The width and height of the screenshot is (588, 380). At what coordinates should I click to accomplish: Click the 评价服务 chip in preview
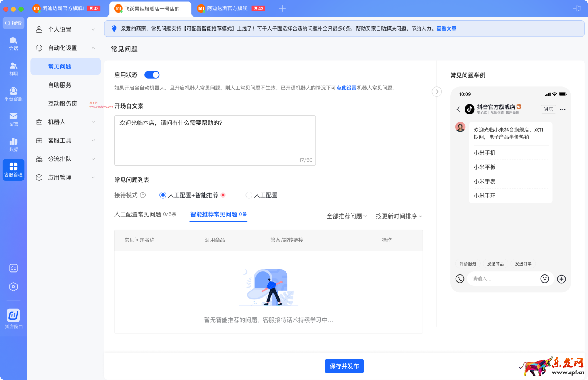coord(467,264)
